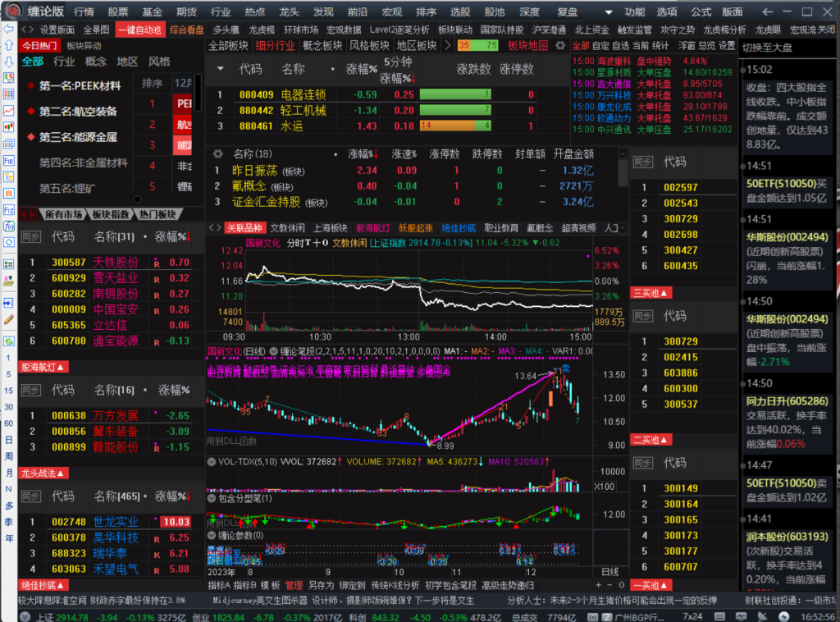Expand the 股海航灯 panel header

pyautogui.click(x=44, y=367)
